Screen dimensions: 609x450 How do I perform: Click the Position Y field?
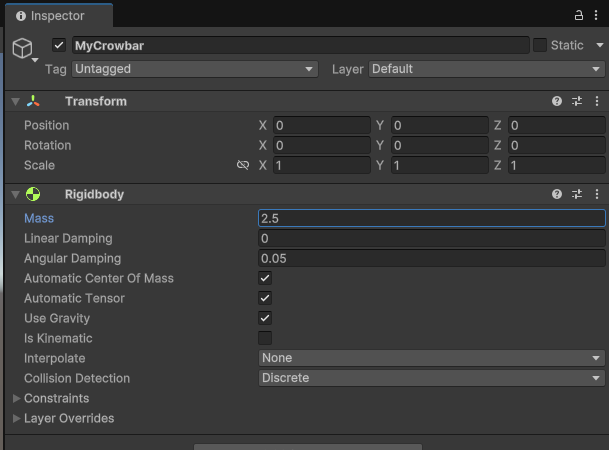tap(440, 125)
